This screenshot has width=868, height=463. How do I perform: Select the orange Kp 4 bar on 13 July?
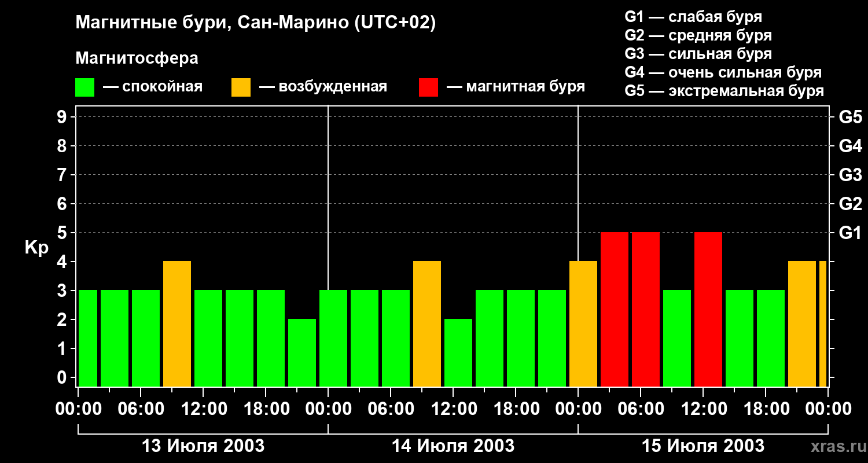tap(177, 324)
